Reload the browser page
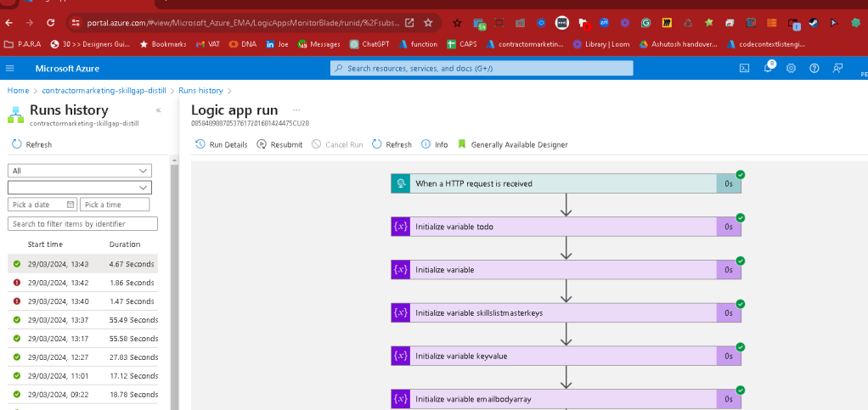868x410 pixels. 50,23
